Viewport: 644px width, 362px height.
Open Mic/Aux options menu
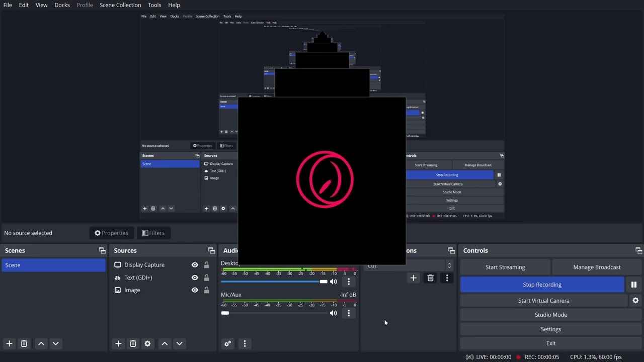(349, 313)
